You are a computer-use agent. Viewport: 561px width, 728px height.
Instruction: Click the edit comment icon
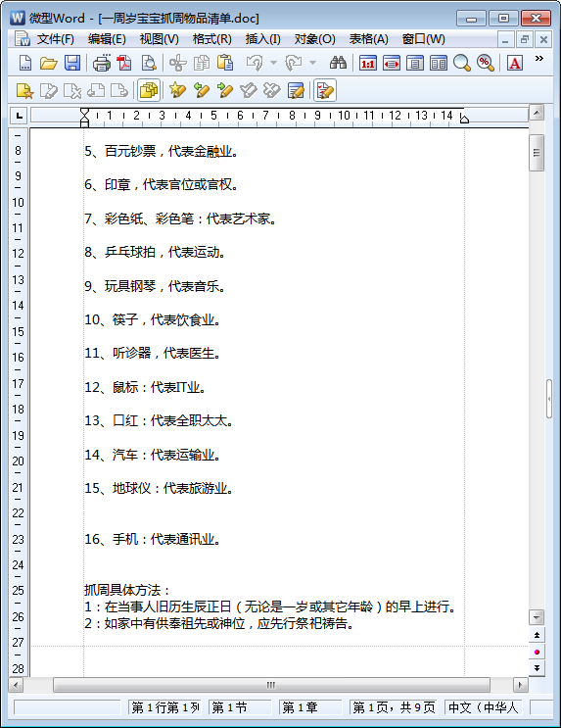(x=49, y=90)
